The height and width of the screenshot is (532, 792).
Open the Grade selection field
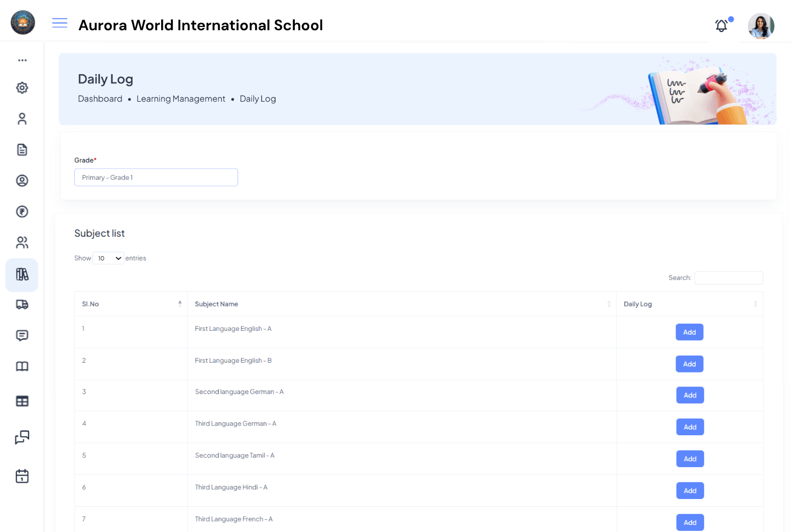(x=156, y=177)
